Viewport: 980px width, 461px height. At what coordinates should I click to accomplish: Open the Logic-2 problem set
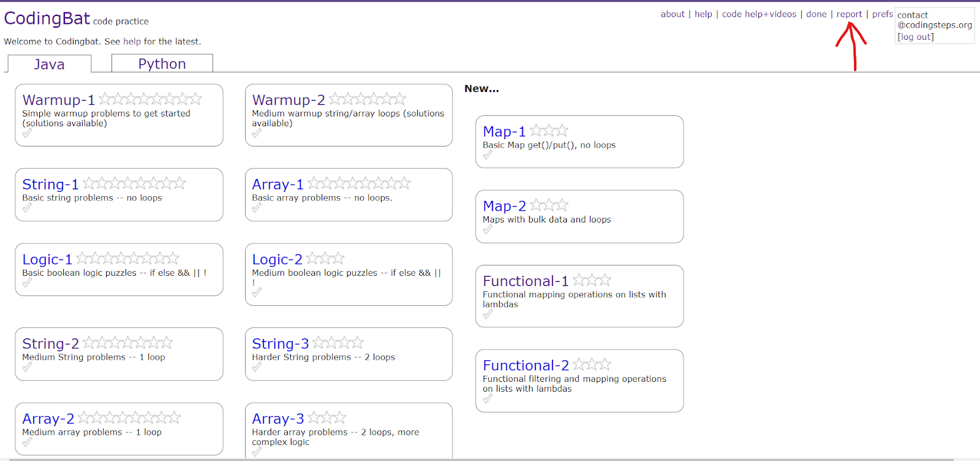pyautogui.click(x=277, y=259)
